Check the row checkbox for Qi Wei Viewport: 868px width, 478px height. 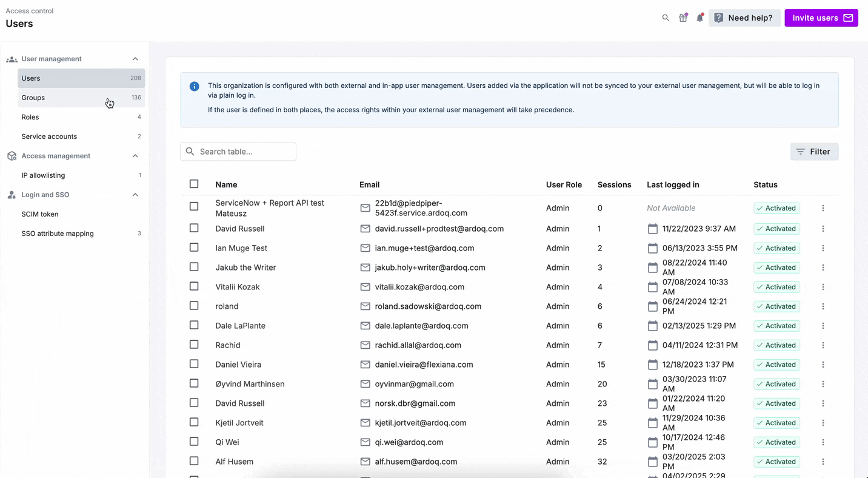tap(194, 442)
